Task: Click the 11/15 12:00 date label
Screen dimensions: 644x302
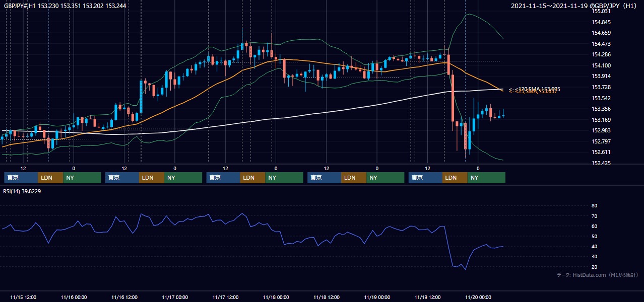Action: (x=23, y=297)
